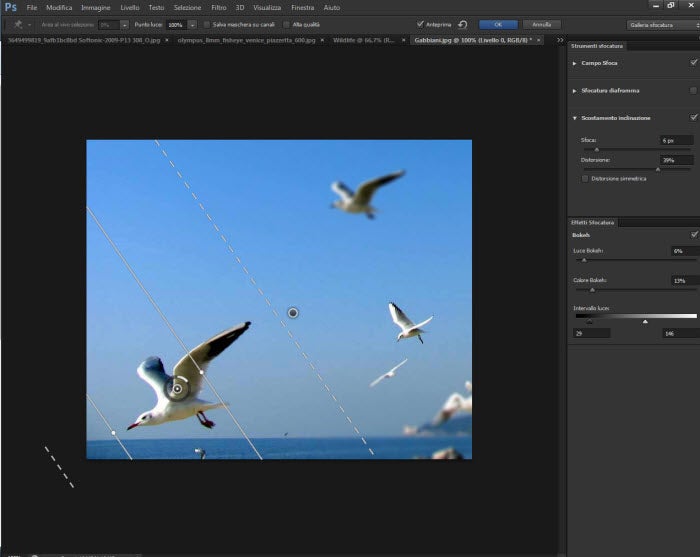Image resolution: width=700 pixels, height=557 pixels.
Task: Click the blur pin tool icon
Action: pos(19,23)
